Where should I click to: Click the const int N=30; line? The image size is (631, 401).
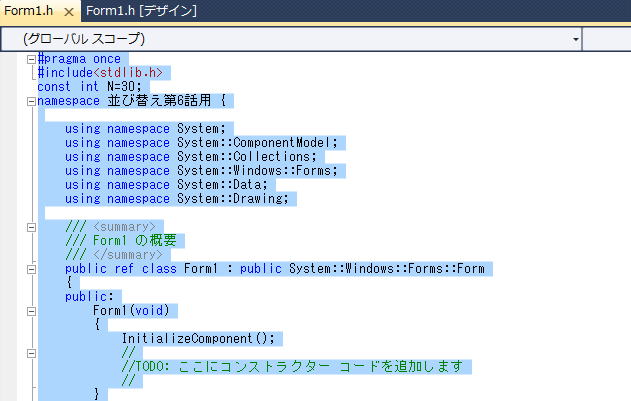[x=89, y=87]
